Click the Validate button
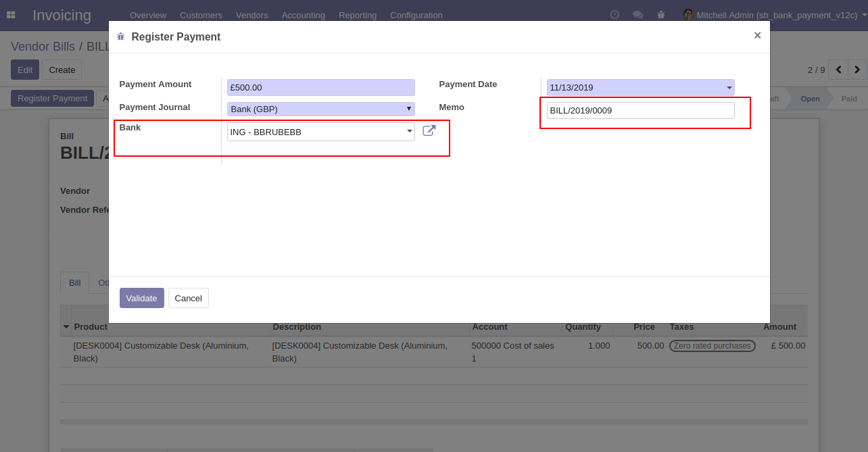868x452 pixels. [142, 298]
